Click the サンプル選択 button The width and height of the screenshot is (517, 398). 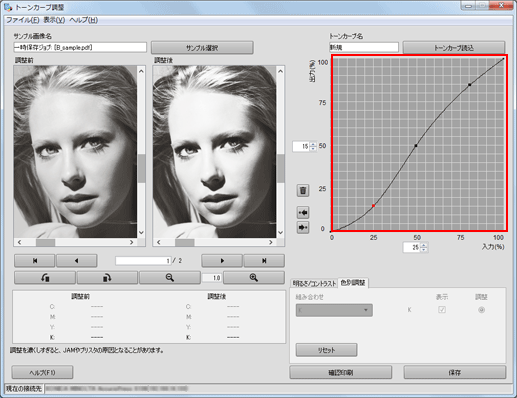[x=202, y=48]
